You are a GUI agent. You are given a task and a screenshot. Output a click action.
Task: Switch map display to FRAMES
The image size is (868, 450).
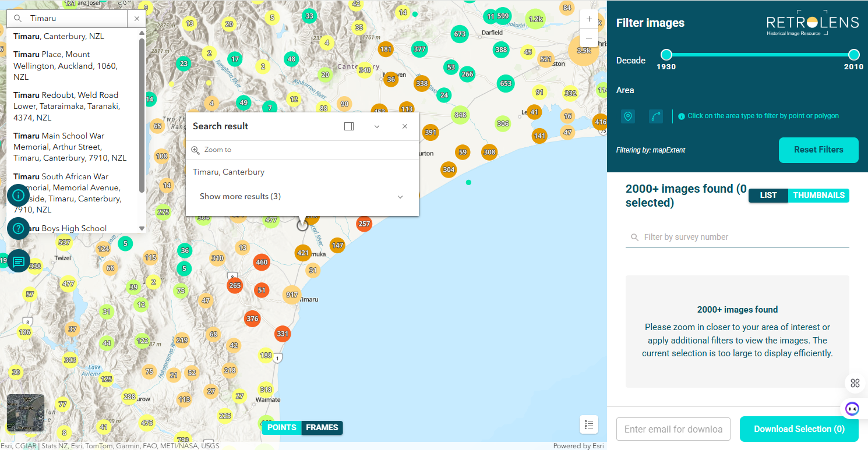tap(322, 428)
